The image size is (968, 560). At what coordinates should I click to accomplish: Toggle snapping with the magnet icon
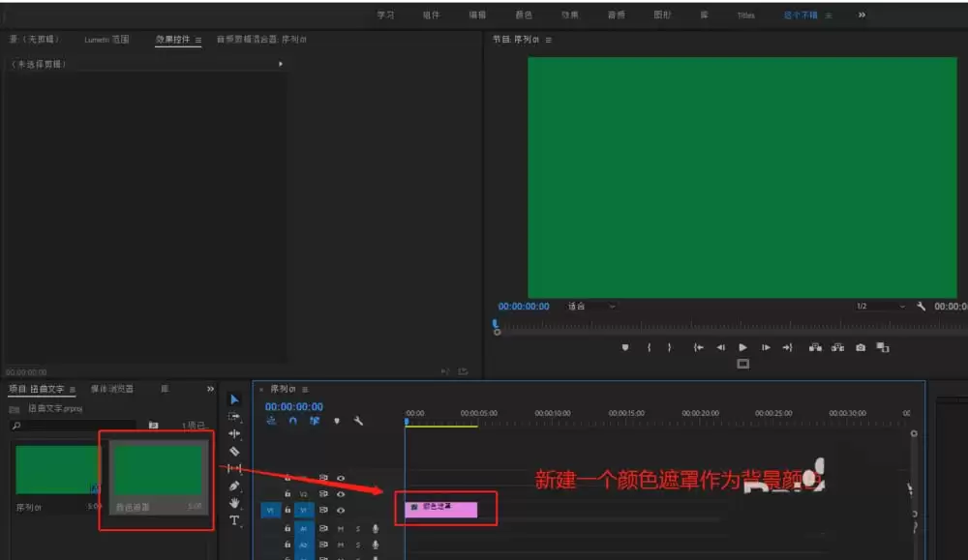click(292, 420)
